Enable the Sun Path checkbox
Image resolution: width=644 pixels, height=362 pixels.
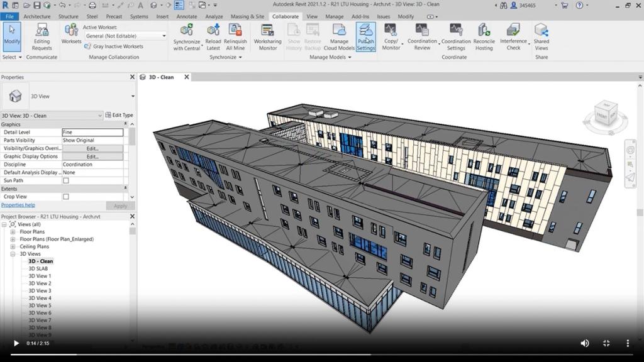tap(65, 180)
